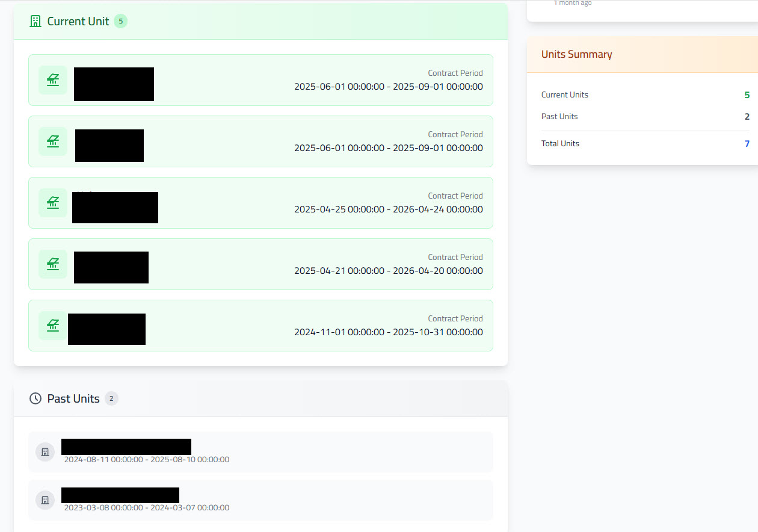This screenshot has height=532, width=758.
Task: Click the building icon beside Current Unit
Action: click(x=35, y=21)
